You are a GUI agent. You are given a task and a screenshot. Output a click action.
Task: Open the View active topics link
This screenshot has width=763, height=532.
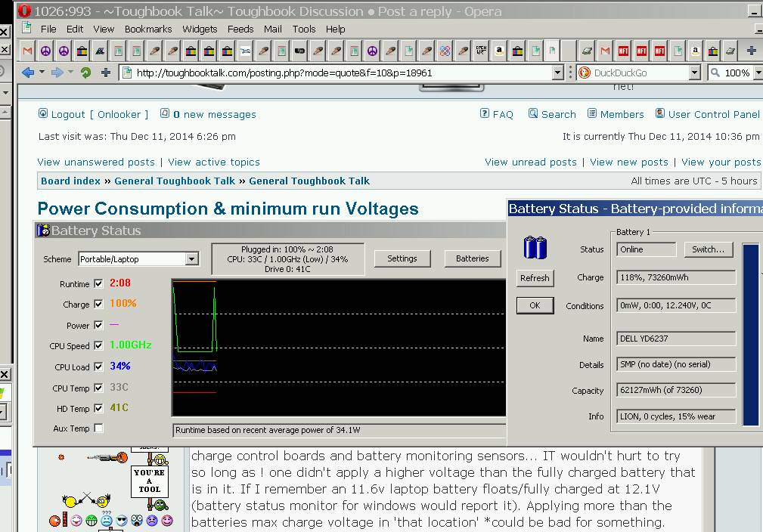(x=213, y=162)
